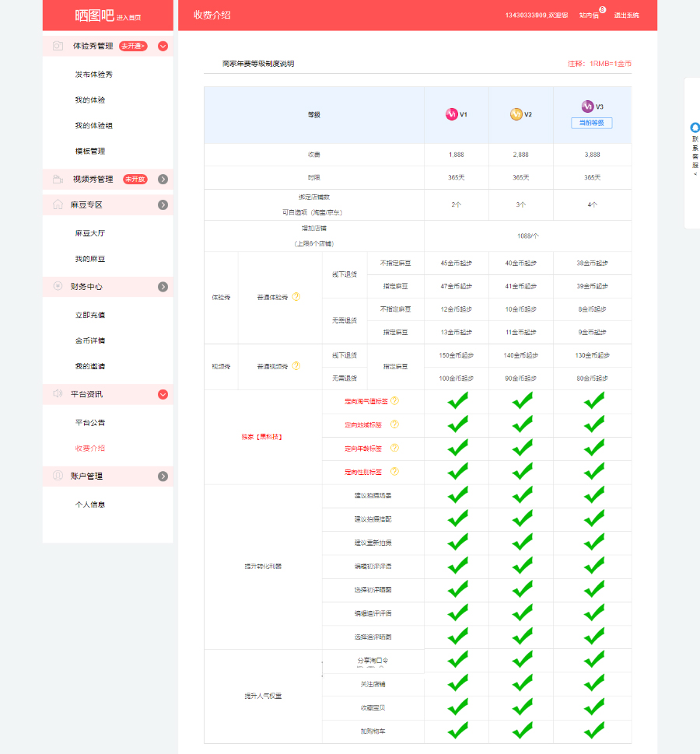The height and width of the screenshot is (754, 700).
Task: Go to 我的麻豆
Action: coord(90,258)
